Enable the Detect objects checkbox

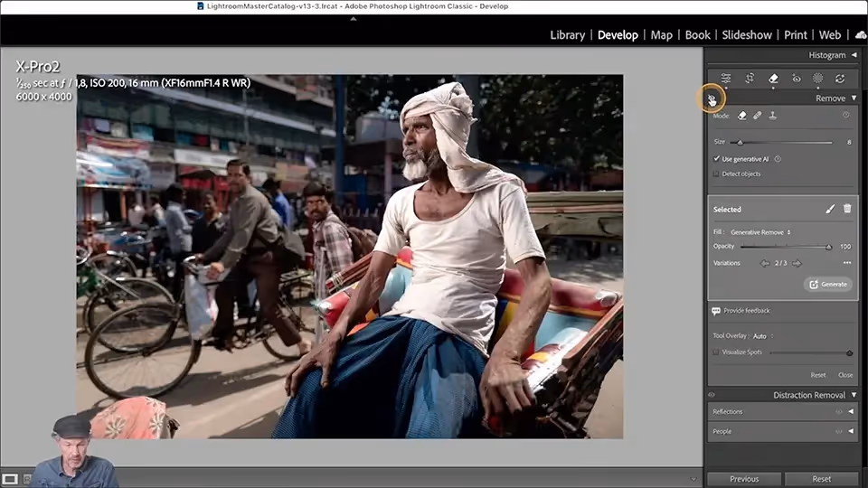[717, 174]
